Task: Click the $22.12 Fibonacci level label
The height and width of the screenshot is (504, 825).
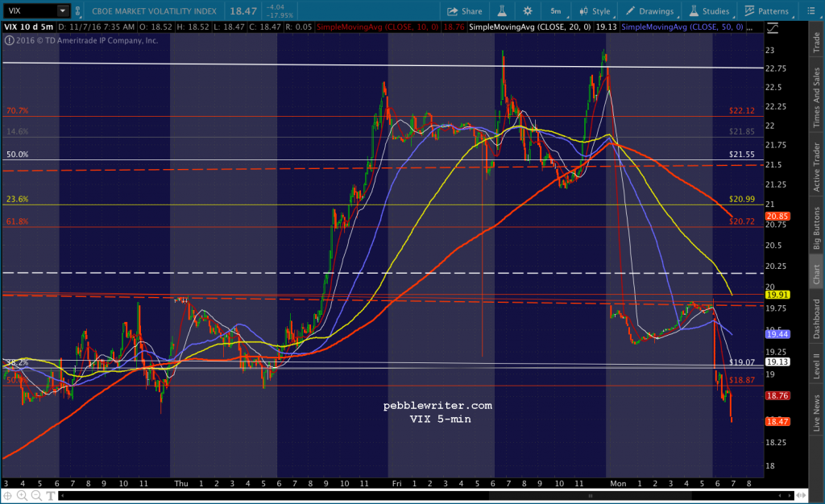Action: [x=742, y=110]
